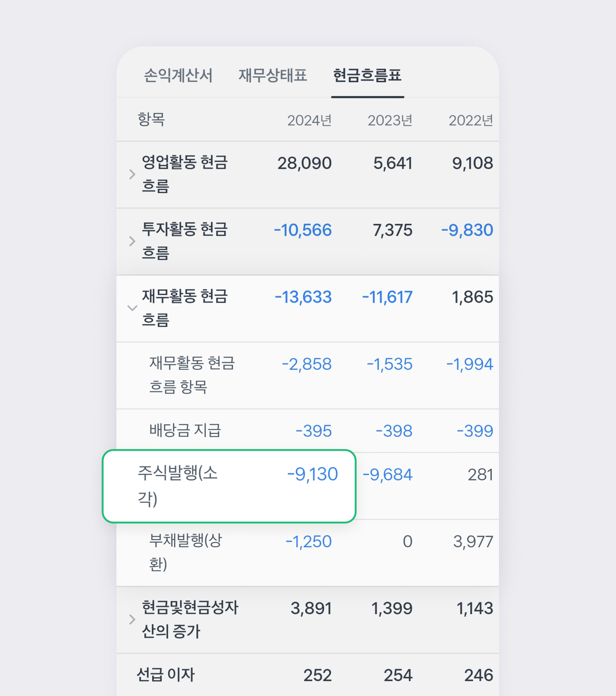Select the 2022년 column header

coord(471,120)
